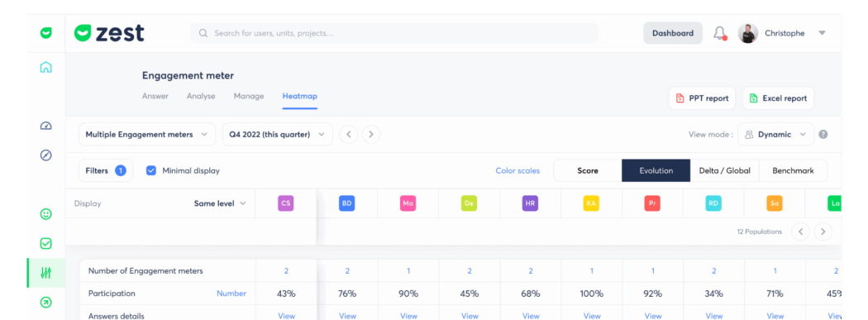Open the Color scales link
Viewport: 868px width, 320px height.
(517, 170)
